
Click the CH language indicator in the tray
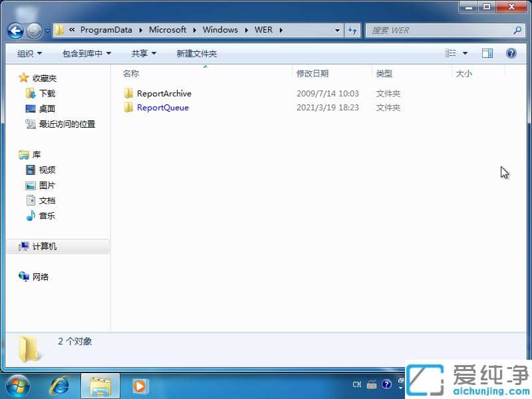(x=356, y=384)
